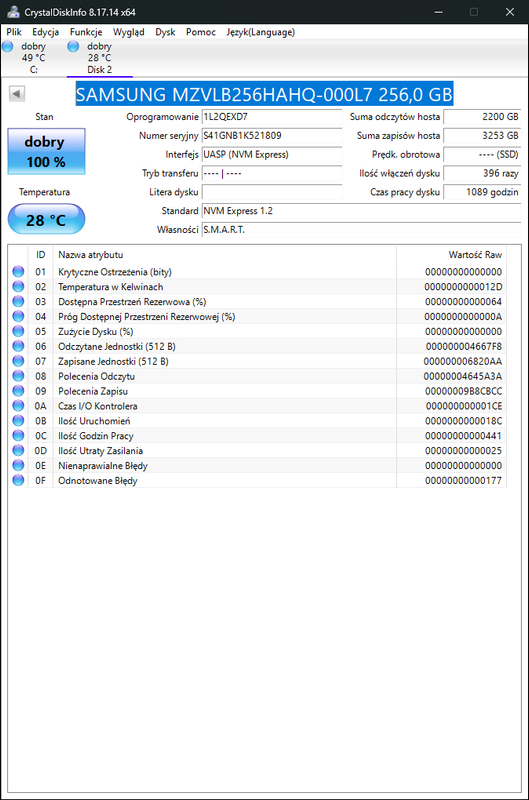Click the Tryb transferu field
Screen dimensions: 529x800
coord(272,173)
